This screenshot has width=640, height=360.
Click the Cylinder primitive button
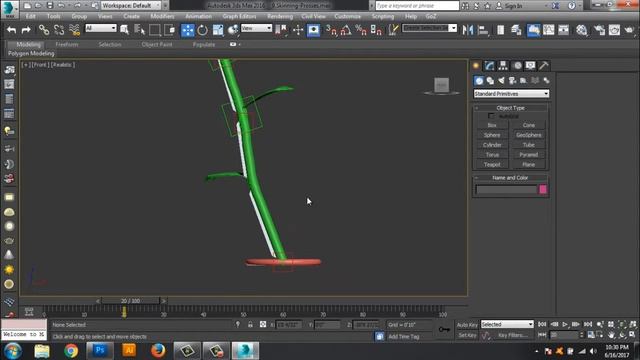[x=492, y=145]
